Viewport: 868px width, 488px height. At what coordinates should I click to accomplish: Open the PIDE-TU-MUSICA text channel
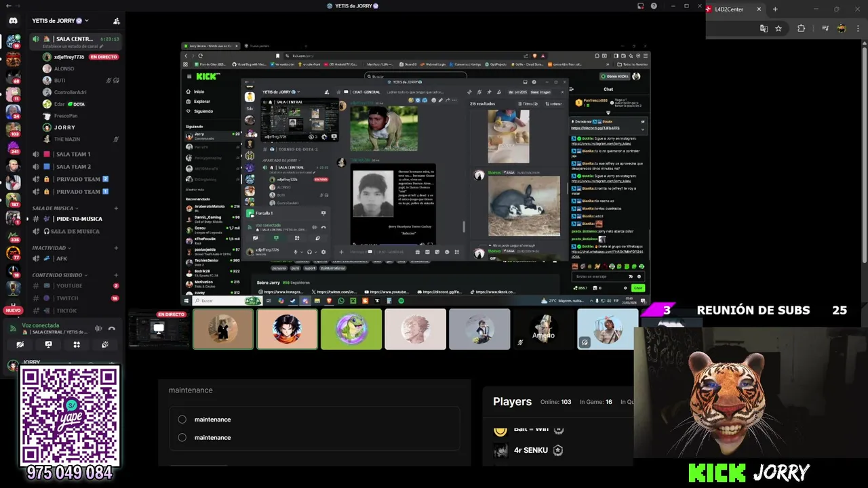pos(76,219)
